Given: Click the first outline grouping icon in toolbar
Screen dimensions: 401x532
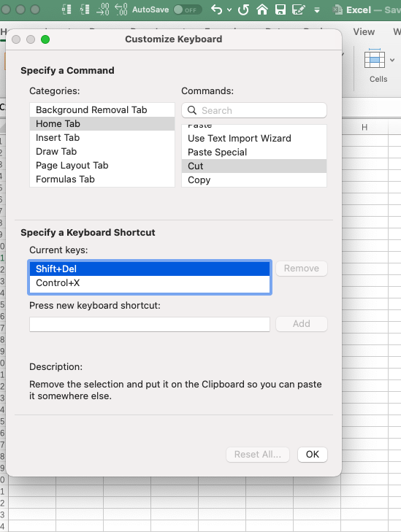Looking at the screenshot, I should [66, 9].
